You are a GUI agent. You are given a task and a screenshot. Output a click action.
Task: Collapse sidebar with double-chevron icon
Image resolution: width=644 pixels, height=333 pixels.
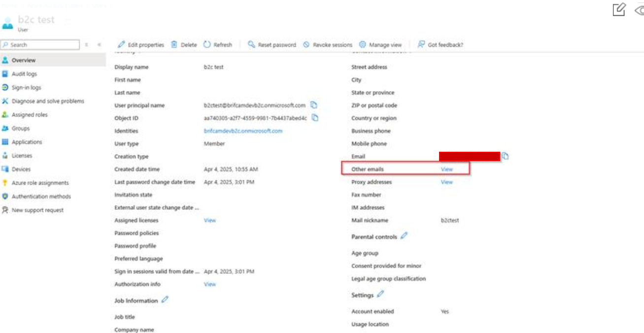(99, 45)
